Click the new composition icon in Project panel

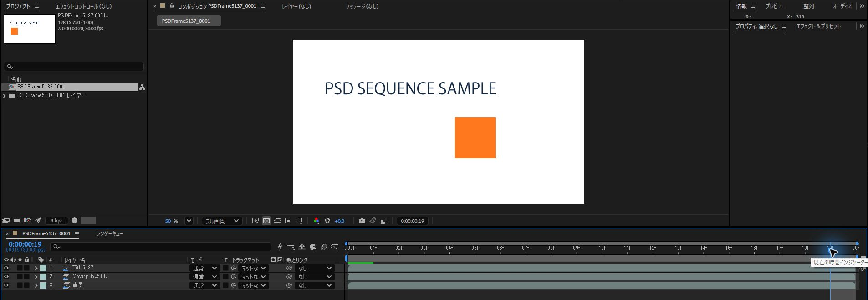(27, 221)
